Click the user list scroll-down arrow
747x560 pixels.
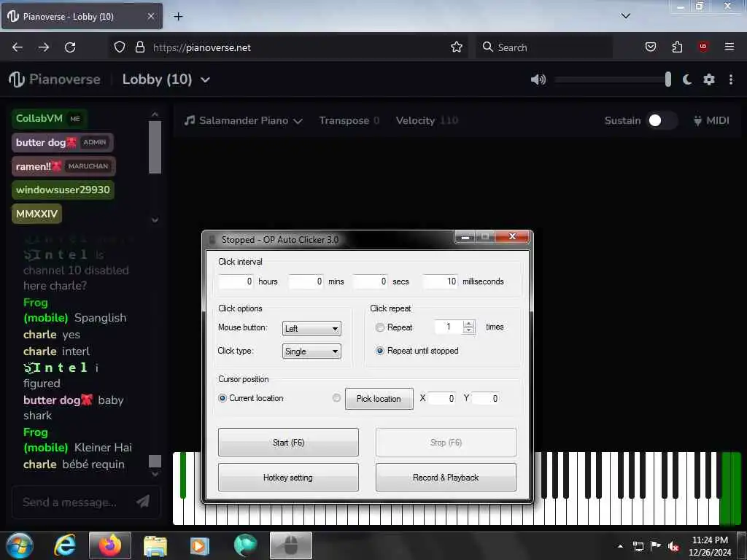(x=155, y=220)
